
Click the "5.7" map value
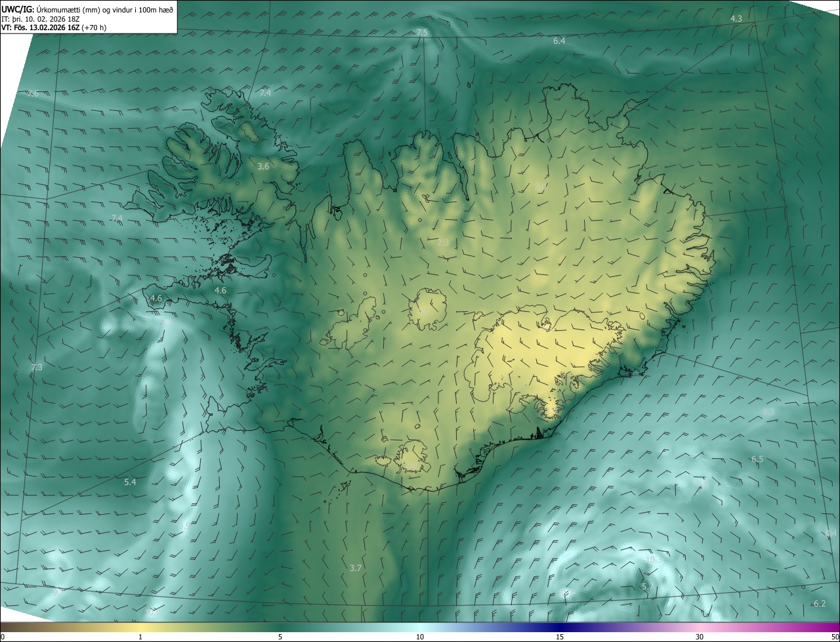pos(647,586)
